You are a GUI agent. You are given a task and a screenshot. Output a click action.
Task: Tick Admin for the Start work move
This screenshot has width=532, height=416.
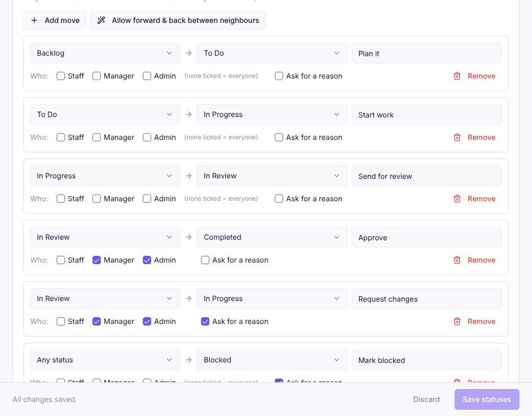coord(147,137)
